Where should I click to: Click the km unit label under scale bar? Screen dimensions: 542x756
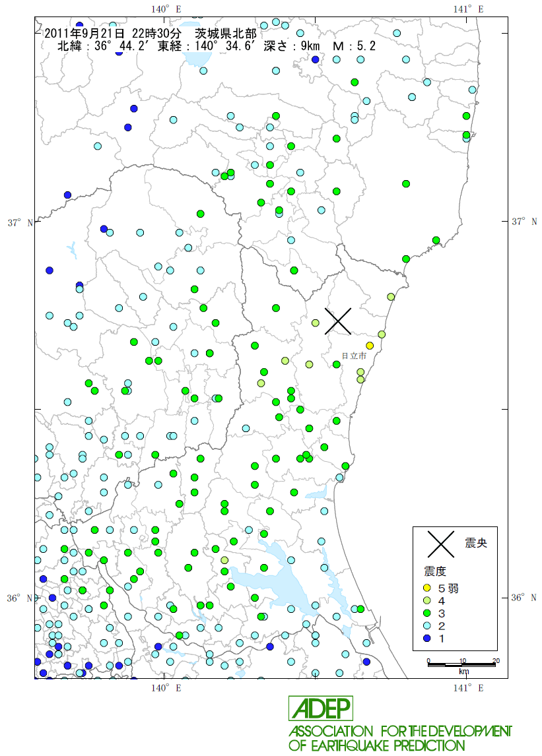464,672
